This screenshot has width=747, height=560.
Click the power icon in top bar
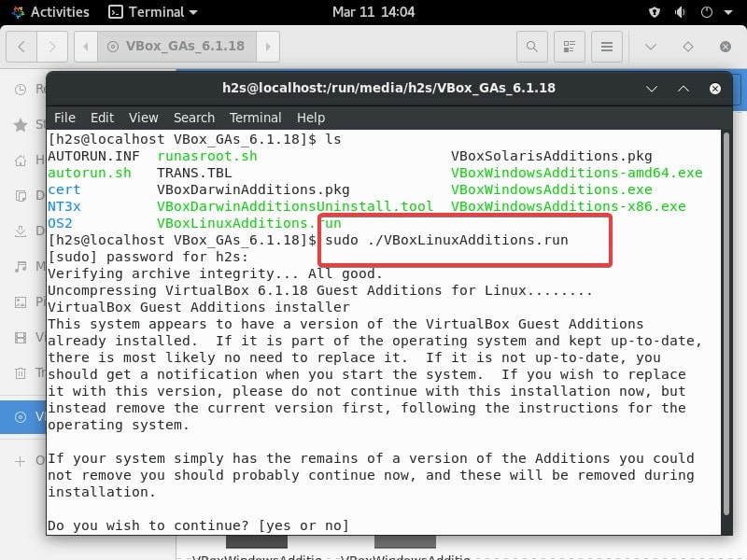(x=707, y=12)
